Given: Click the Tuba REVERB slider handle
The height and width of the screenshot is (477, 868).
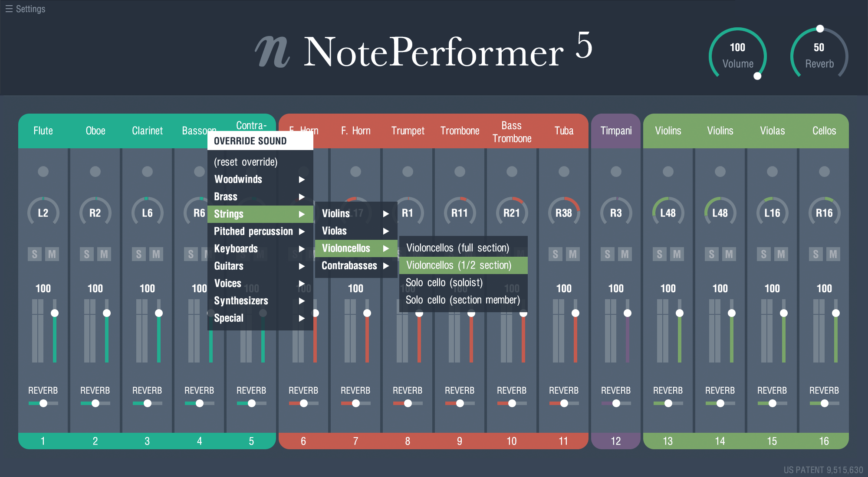Looking at the screenshot, I should 564,403.
